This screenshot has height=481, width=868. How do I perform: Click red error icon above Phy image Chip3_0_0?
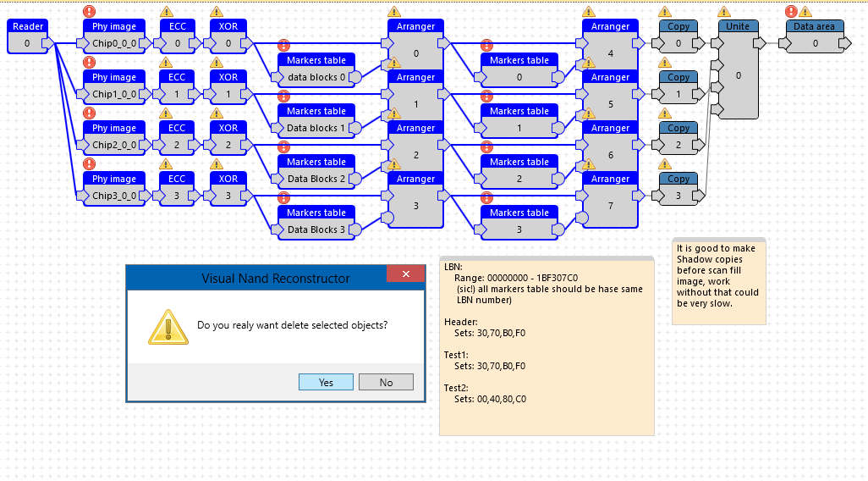coord(89,164)
